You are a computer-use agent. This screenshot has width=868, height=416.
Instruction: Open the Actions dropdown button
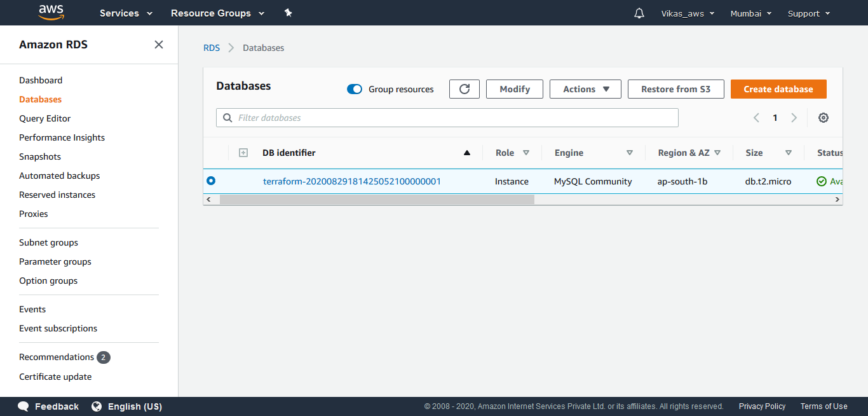tap(585, 89)
